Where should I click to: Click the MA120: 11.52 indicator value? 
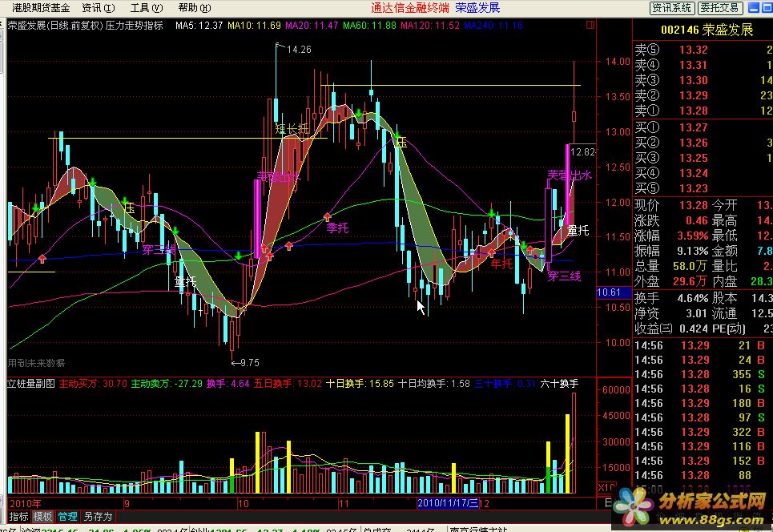click(x=430, y=25)
